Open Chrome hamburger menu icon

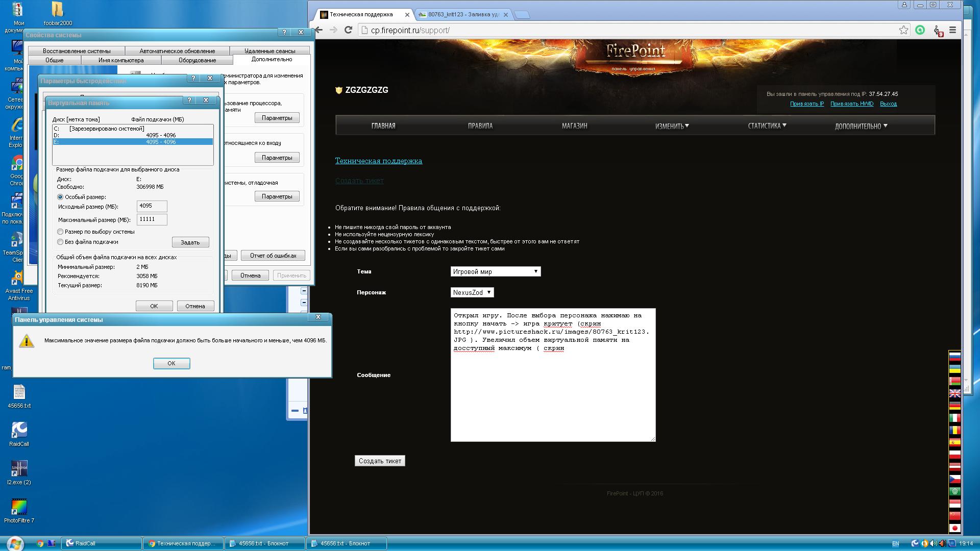[x=952, y=30]
